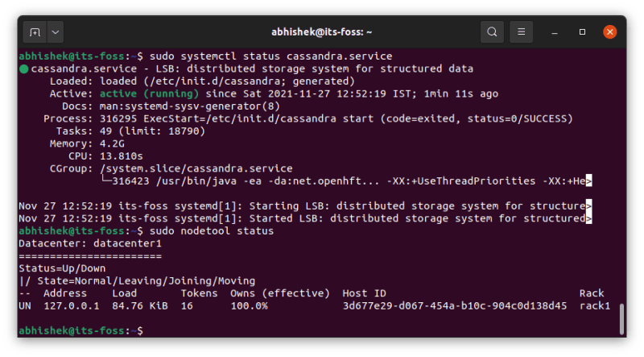
Task: Click the green cassandra.service status dot
Action: (23, 69)
